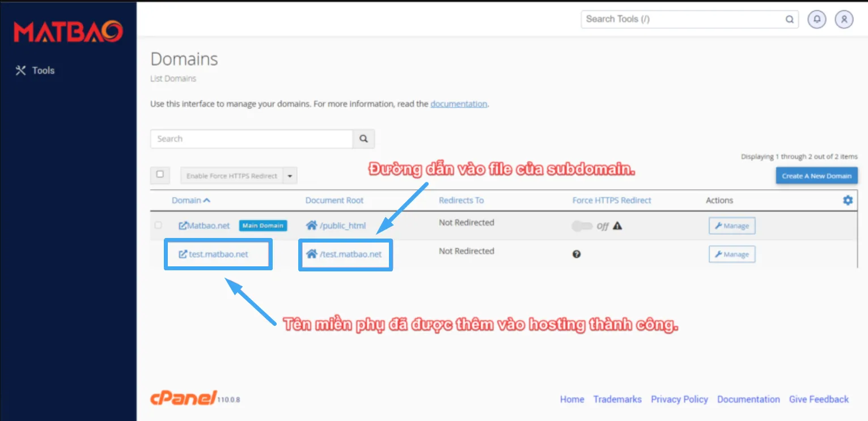Sort by Domain column header
Viewport: 868px width, 421px height.
pos(191,200)
